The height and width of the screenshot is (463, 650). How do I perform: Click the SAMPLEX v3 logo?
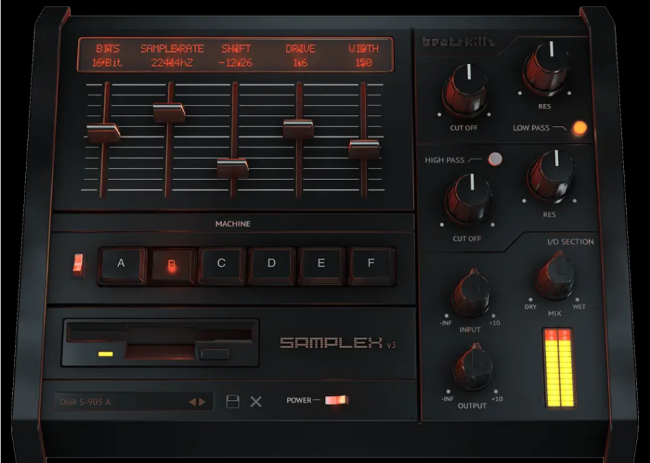pyautogui.click(x=337, y=343)
